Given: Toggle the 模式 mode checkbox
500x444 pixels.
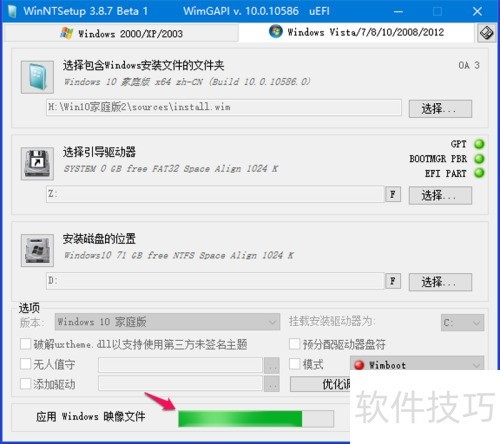Looking at the screenshot, I should [x=294, y=364].
